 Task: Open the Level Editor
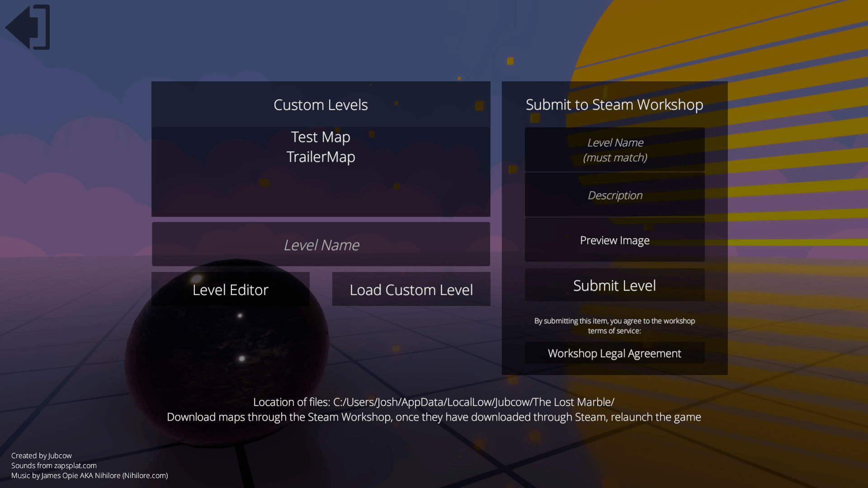point(230,289)
